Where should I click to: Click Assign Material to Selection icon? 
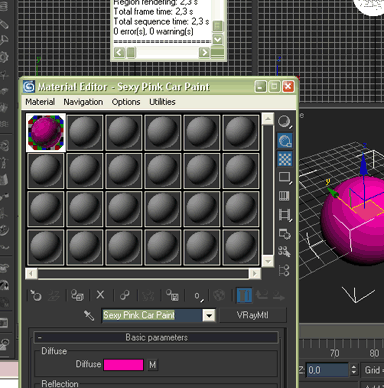click(x=78, y=295)
